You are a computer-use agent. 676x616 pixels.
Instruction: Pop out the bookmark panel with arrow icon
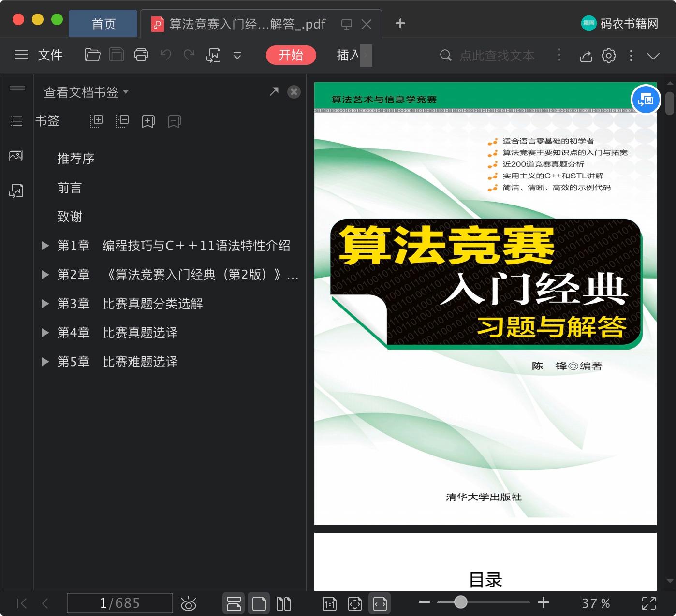[x=274, y=91]
